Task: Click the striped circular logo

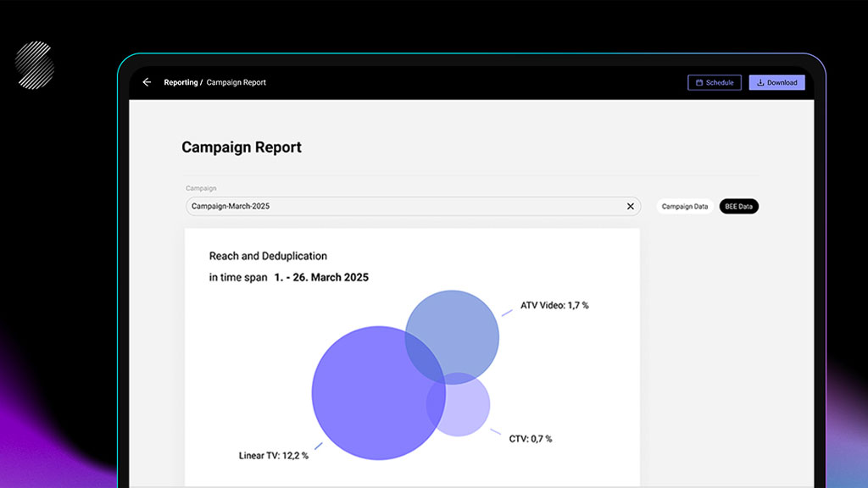Action: click(34, 65)
